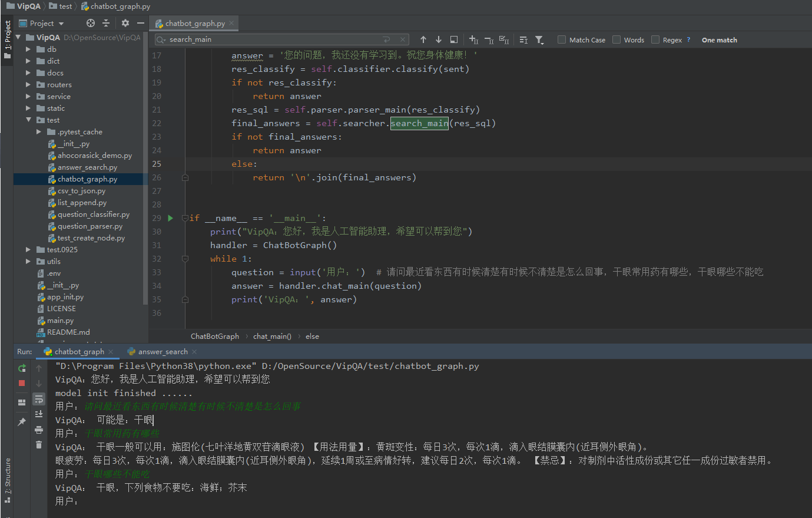Fold the while loop at line 32
Image resolution: width=812 pixels, height=518 pixels.
[185, 259]
